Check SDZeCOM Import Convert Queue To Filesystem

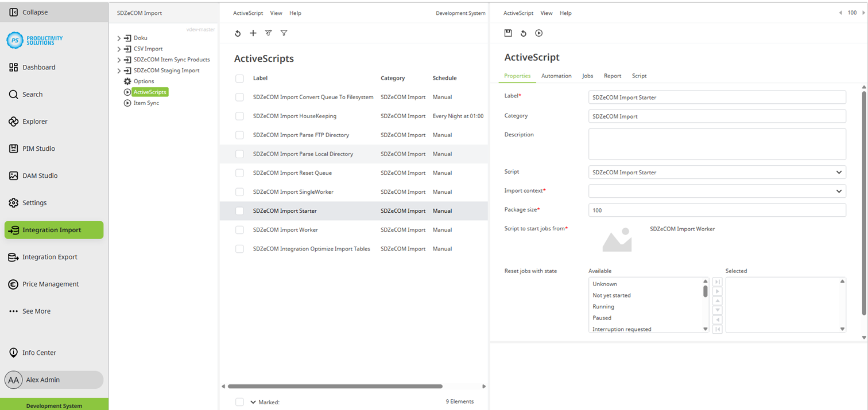239,97
